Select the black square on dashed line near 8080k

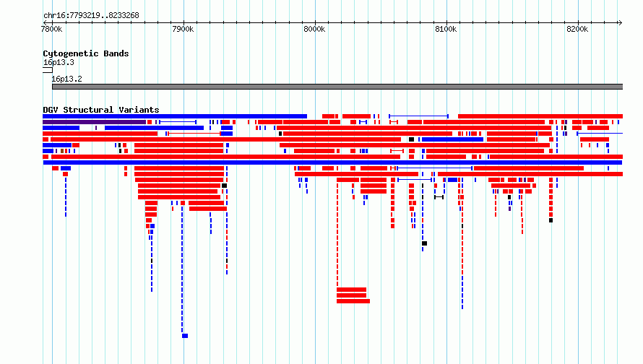tap(424, 243)
